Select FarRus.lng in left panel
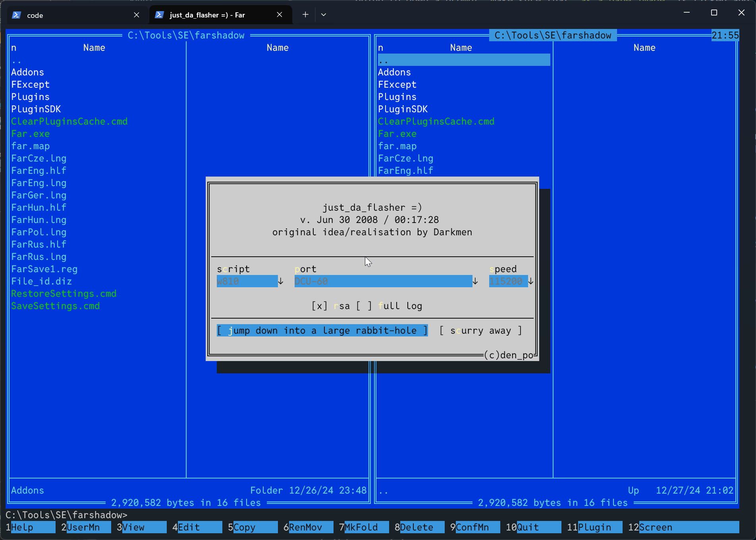This screenshot has height=540, width=756. (39, 257)
